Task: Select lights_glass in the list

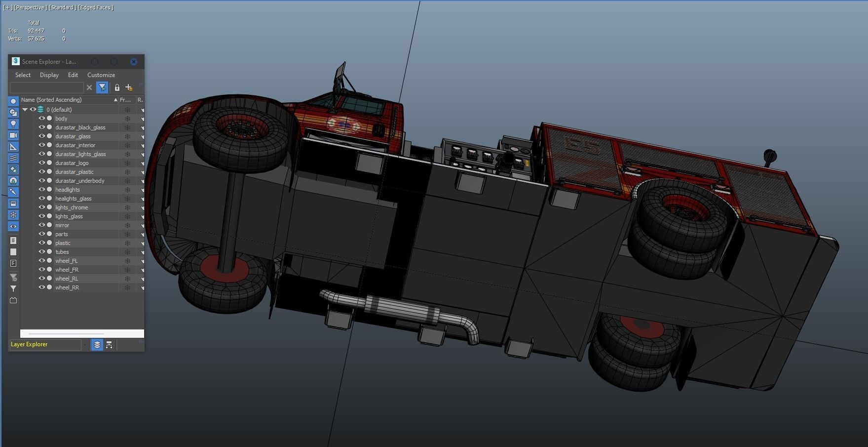Action: click(x=69, y=216)
